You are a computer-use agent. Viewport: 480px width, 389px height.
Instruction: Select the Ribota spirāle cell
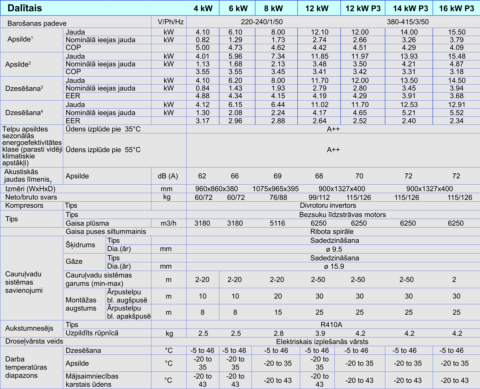click(332, 231)
